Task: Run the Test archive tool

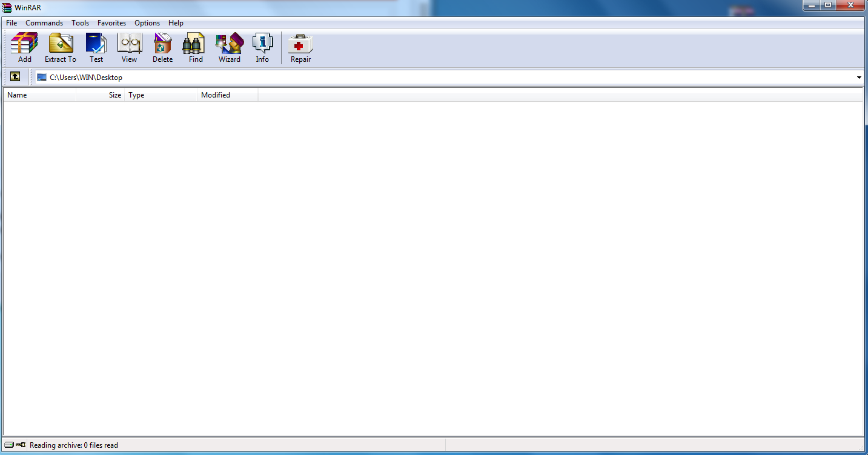Action: [x=96, y=48]
